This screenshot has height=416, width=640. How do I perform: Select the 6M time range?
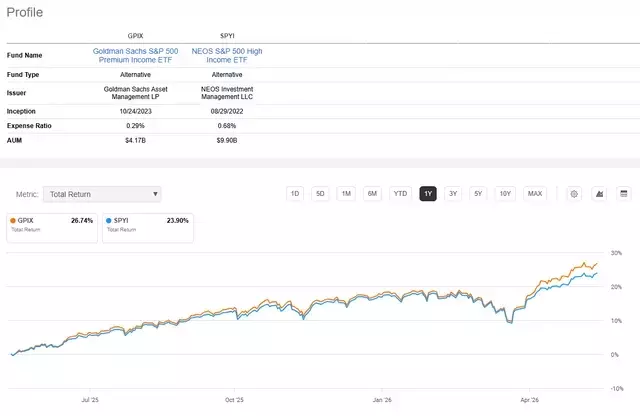372,194
